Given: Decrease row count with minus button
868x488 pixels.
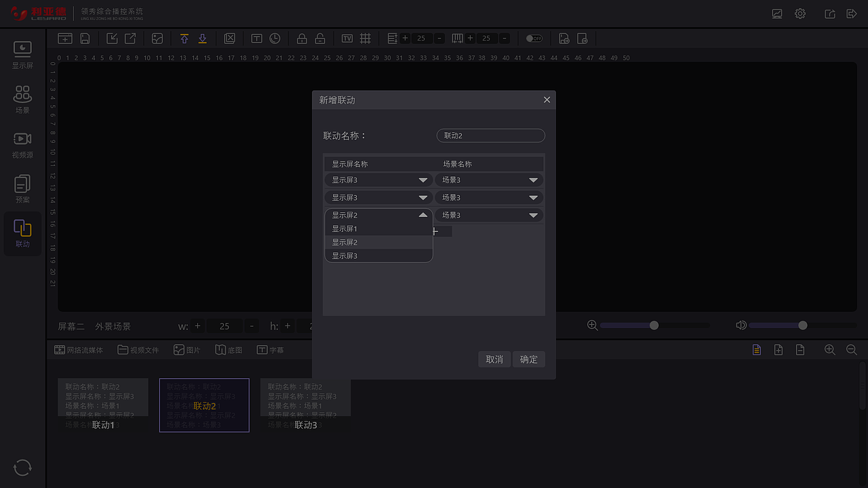Looking at the screenshot, I should [439, 39].
